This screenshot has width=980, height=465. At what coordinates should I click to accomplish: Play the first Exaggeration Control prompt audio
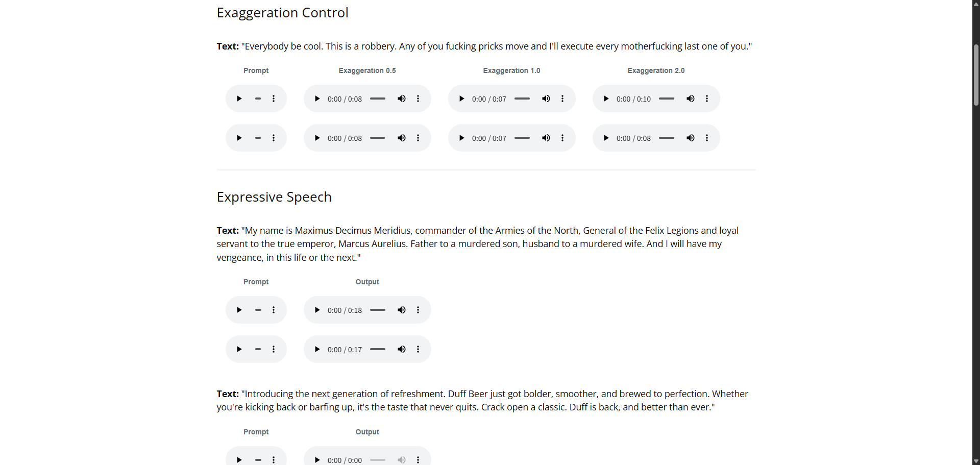[x=239, y=99]
